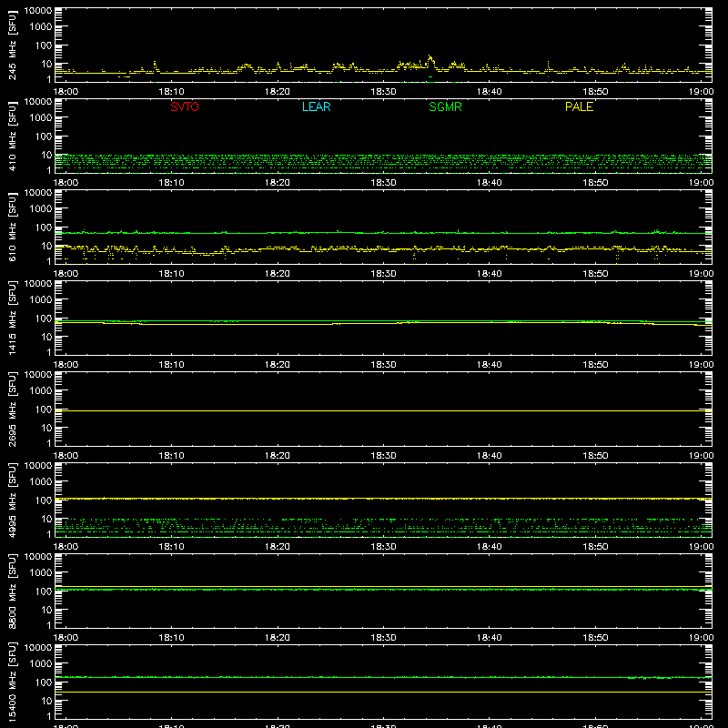Select the 245 MHz [SFU] axis title
The height and width of the screenshot is (728, 728).
13,45
